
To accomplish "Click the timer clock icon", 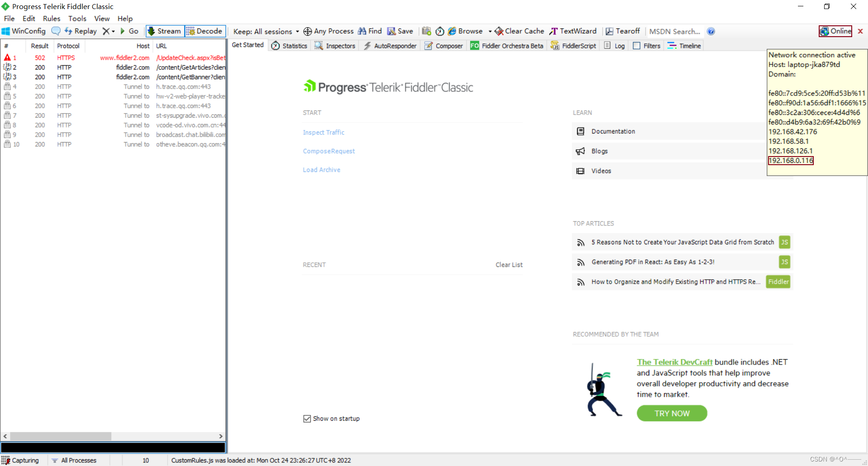I will [440, 31].
